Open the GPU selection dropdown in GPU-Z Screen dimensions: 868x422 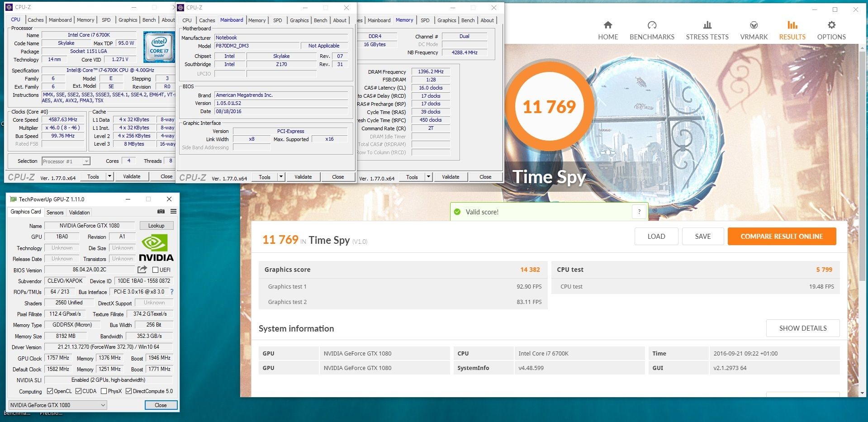coord(57,405)
